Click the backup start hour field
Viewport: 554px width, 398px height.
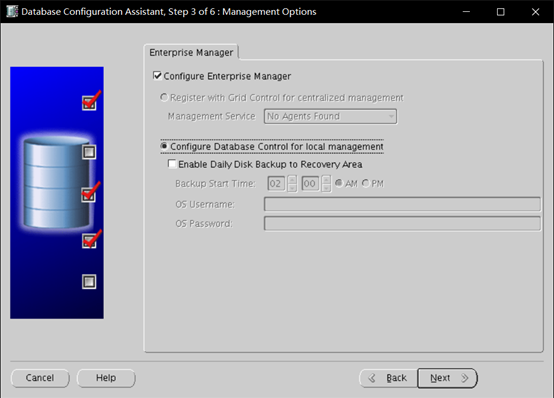pos(276,183)
